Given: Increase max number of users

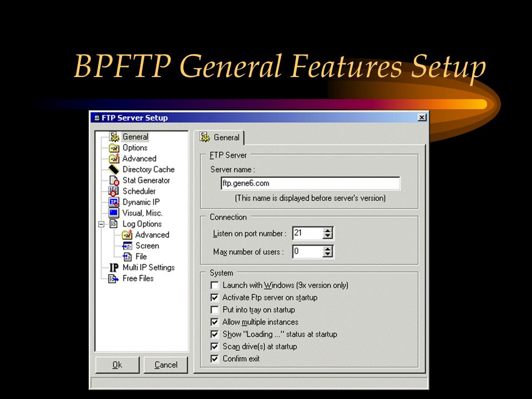Looking at the screenshot, I should point(328,249).
